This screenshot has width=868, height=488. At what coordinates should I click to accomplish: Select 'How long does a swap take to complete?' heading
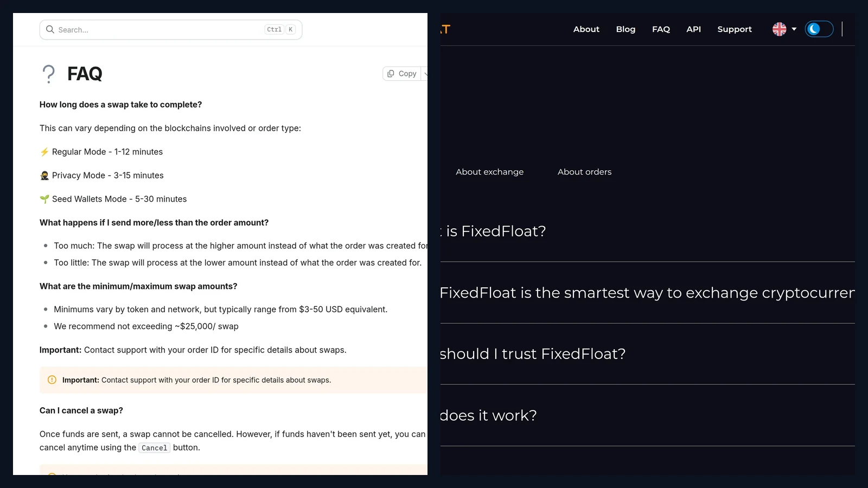pos(120,105)
